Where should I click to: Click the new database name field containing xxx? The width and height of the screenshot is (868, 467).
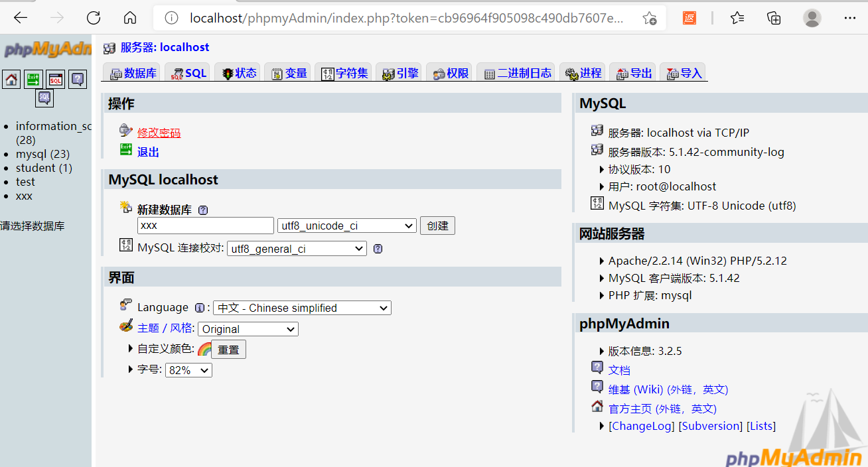(x=206, y=226)
